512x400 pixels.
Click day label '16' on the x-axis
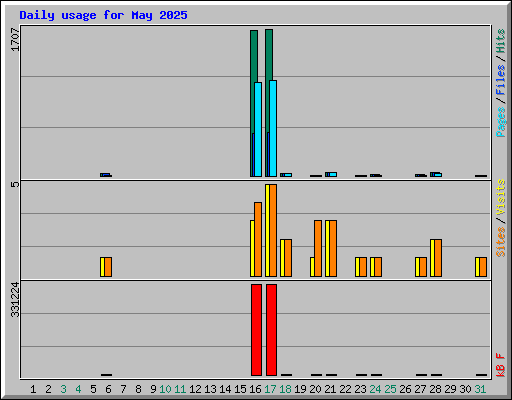[x=255, y=389]
